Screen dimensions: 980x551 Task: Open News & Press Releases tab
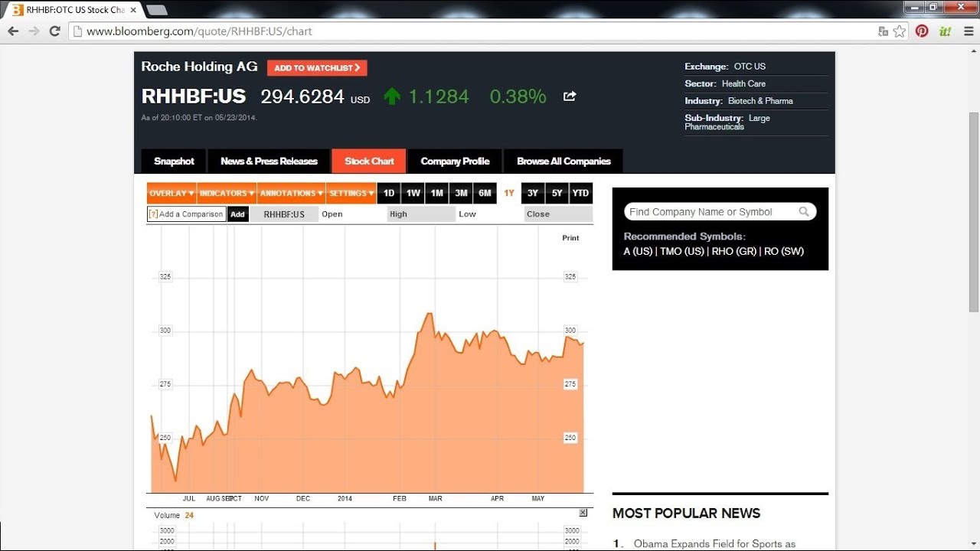(269, 161)
